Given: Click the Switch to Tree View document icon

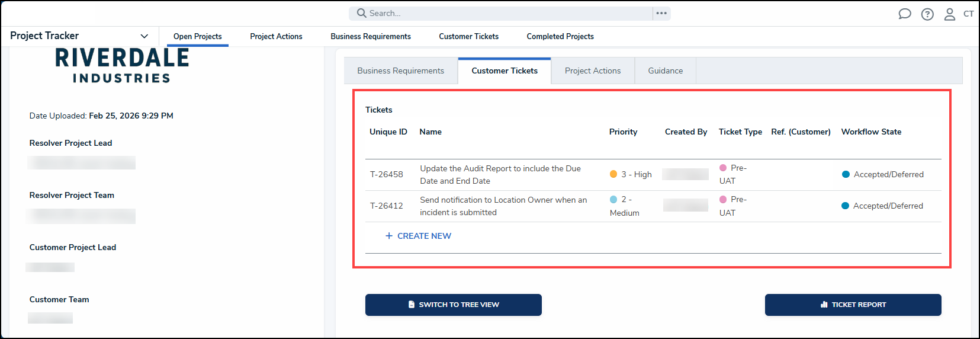Looking at the screenshot, I should click(412, 305).
